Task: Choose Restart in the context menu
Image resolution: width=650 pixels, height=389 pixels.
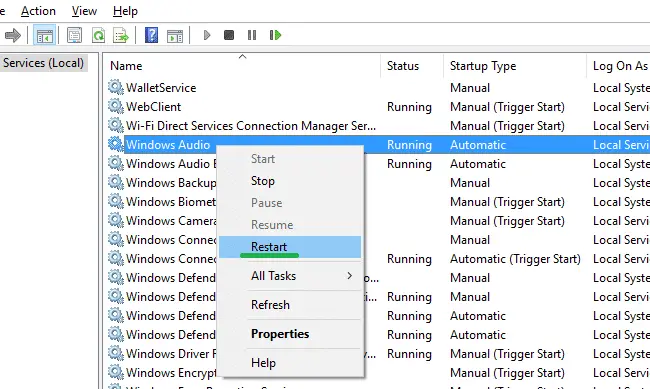Action: point(290,247)
